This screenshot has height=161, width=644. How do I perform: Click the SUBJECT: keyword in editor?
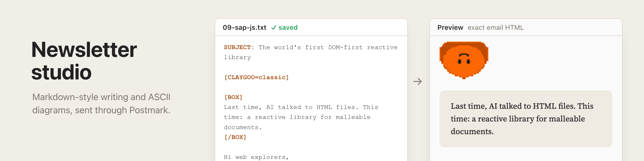239,47
